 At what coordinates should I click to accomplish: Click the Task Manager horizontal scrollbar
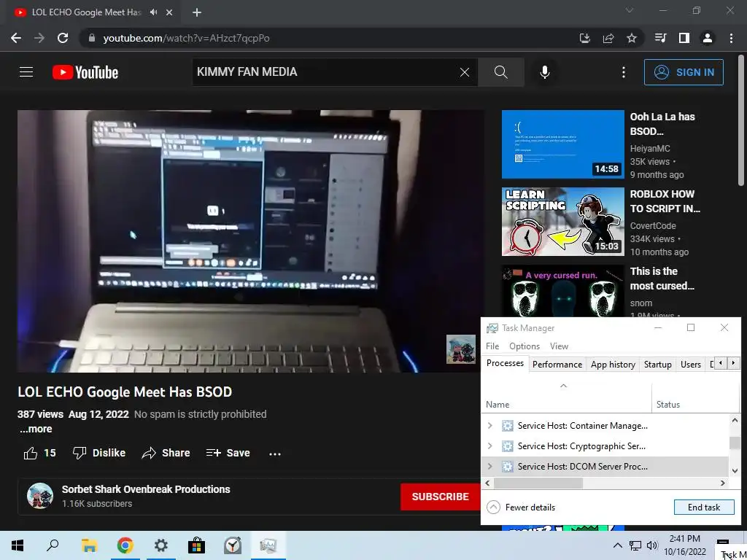coord(538,483)
